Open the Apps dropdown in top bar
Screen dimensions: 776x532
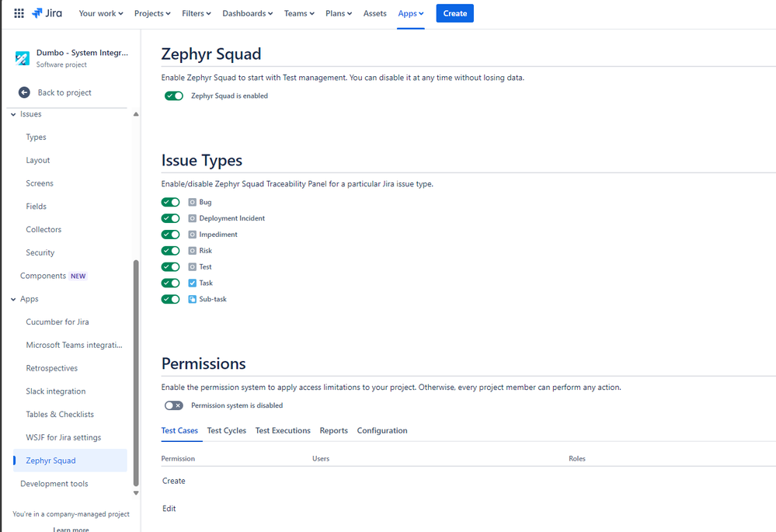(411, 13)
